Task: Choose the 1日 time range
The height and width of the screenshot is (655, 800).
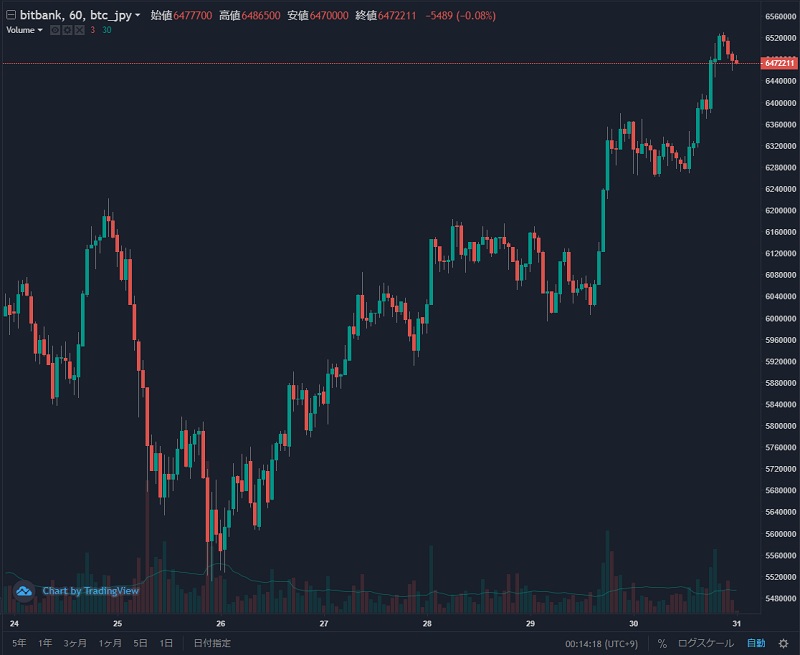Action: click(166, 643)
